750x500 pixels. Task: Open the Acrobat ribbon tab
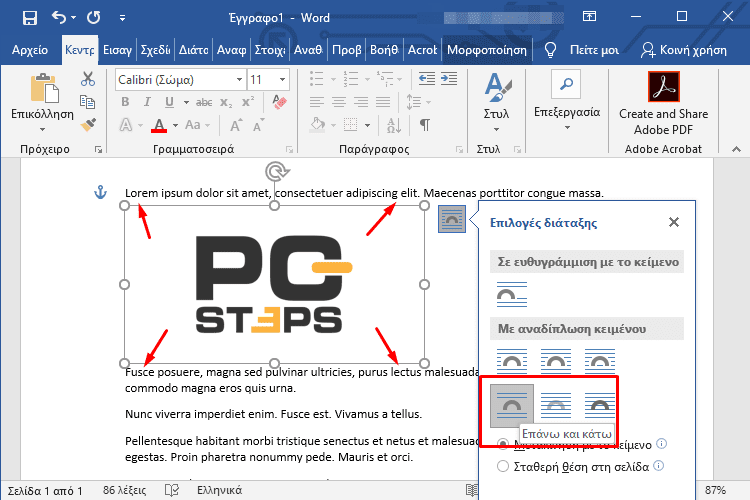coord(422,50)
